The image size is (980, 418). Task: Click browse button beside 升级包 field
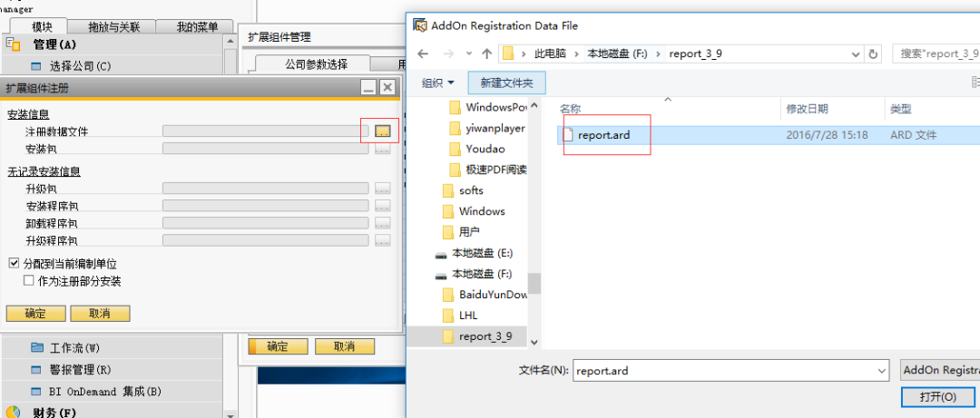[x=383, y=188]
